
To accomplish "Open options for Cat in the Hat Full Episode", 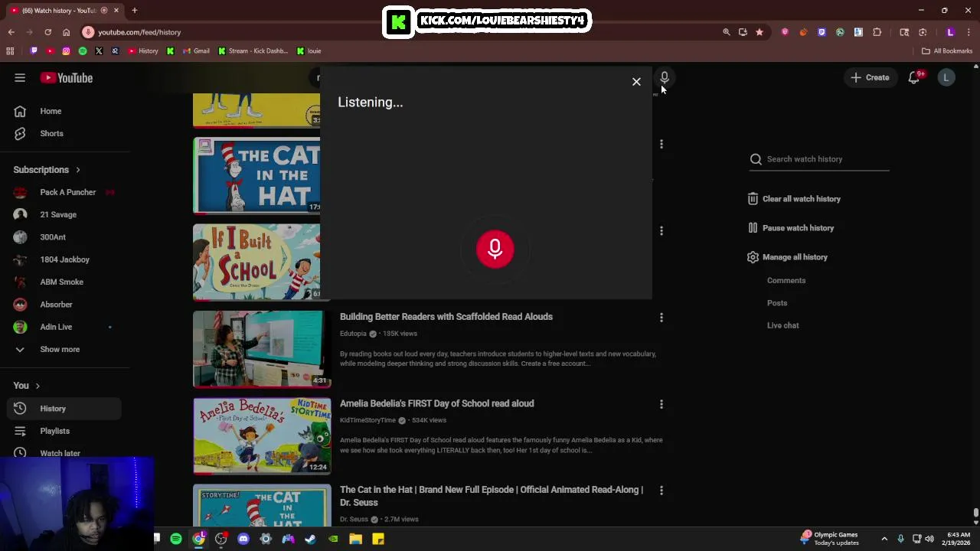I will pyautogui.click(x=661, y=490).
